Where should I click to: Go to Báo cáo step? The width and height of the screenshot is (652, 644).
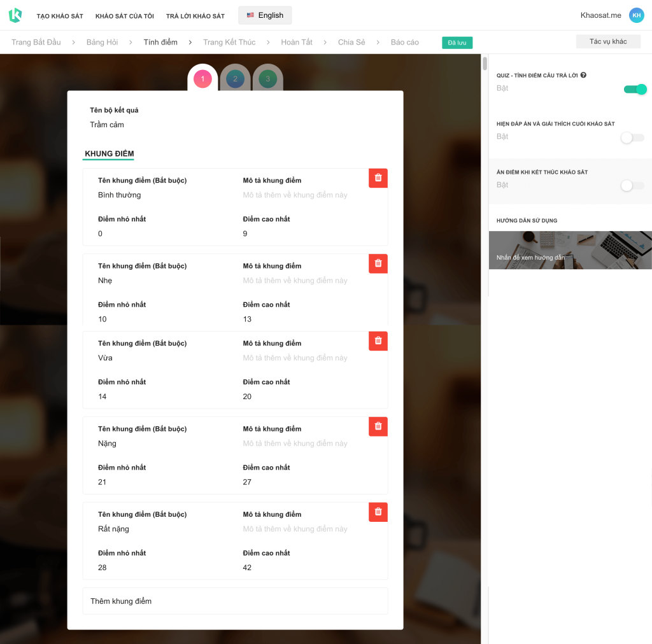click(404, 43)
